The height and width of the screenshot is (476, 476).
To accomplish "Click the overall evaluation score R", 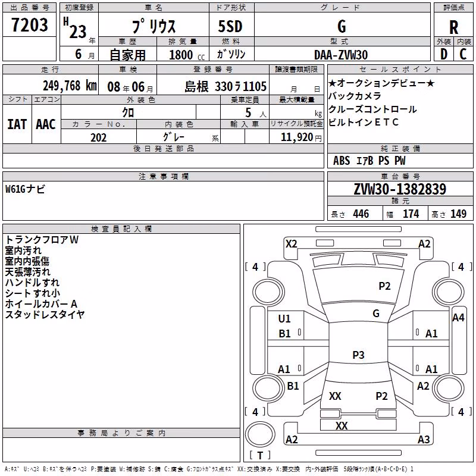I will (453, 27).
